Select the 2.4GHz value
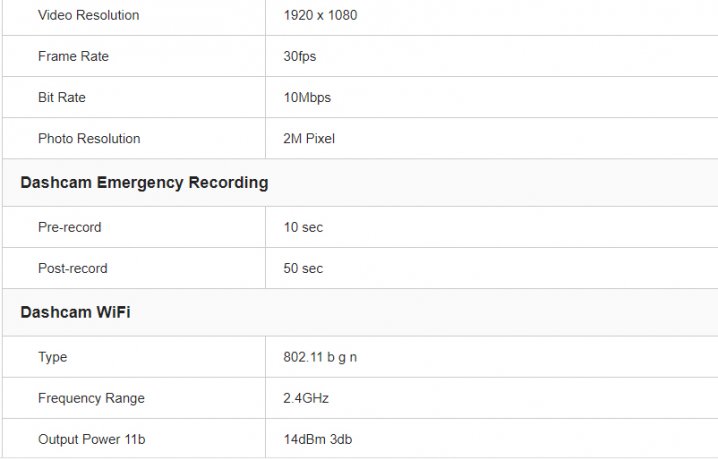The height and width of the screenshot is (460, 718). pyautogui.click(x=306, y=398)
